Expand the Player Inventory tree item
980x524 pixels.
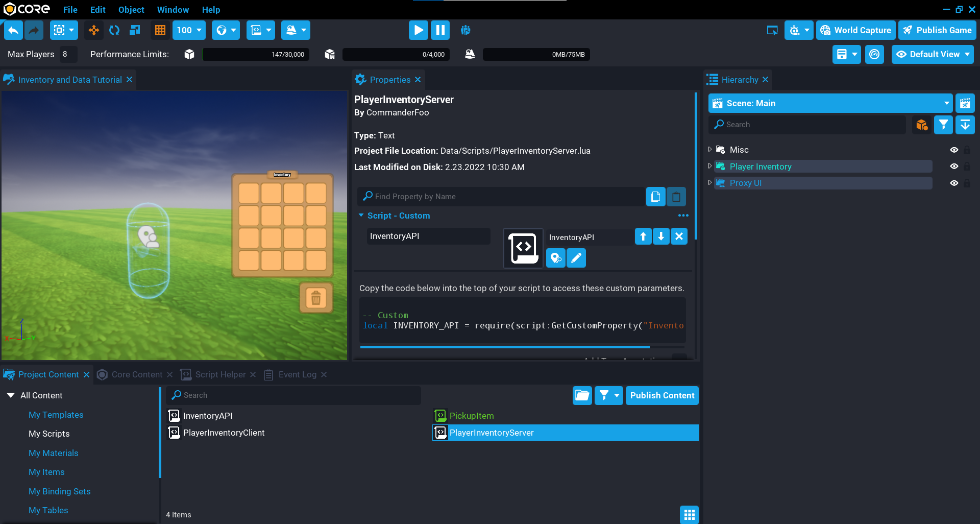pos(709,166)
